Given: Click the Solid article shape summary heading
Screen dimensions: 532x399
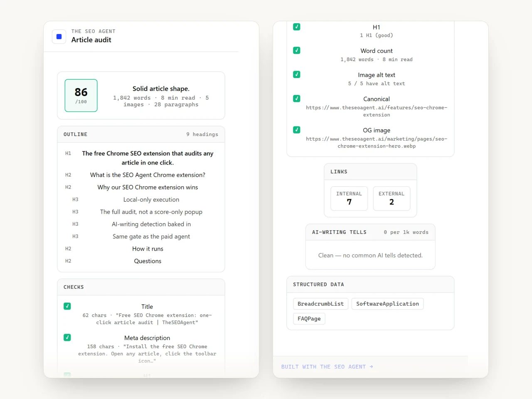Looking at the screenshot, I should pyautogui.click(x=161, y=89).
